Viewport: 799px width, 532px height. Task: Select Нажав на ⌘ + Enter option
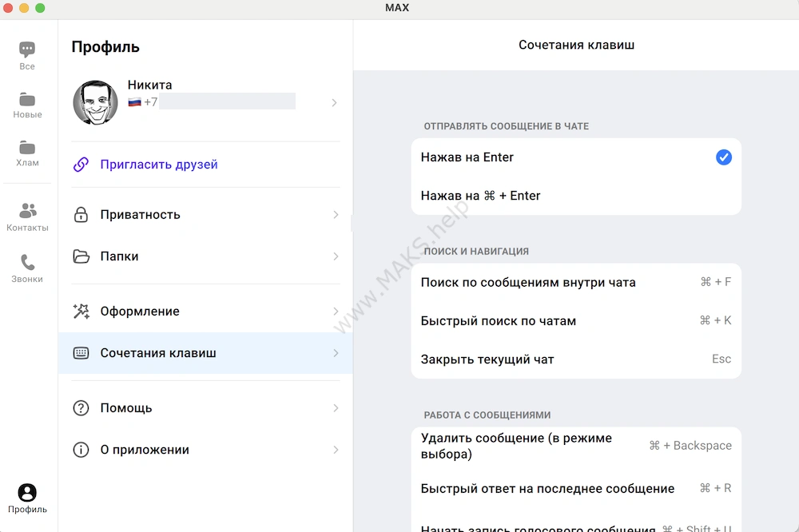(x=480, y=196)
